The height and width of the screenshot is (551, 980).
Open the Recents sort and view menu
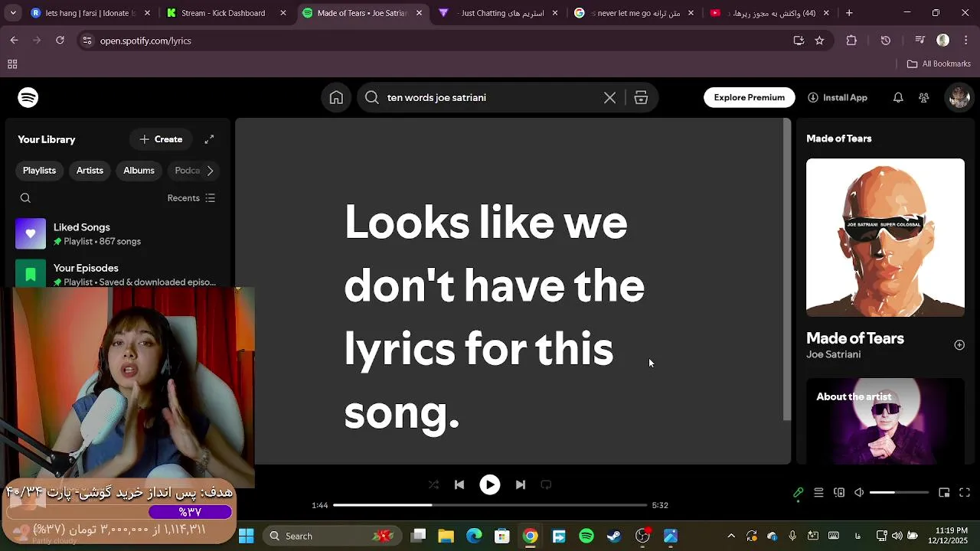point(191,198)
